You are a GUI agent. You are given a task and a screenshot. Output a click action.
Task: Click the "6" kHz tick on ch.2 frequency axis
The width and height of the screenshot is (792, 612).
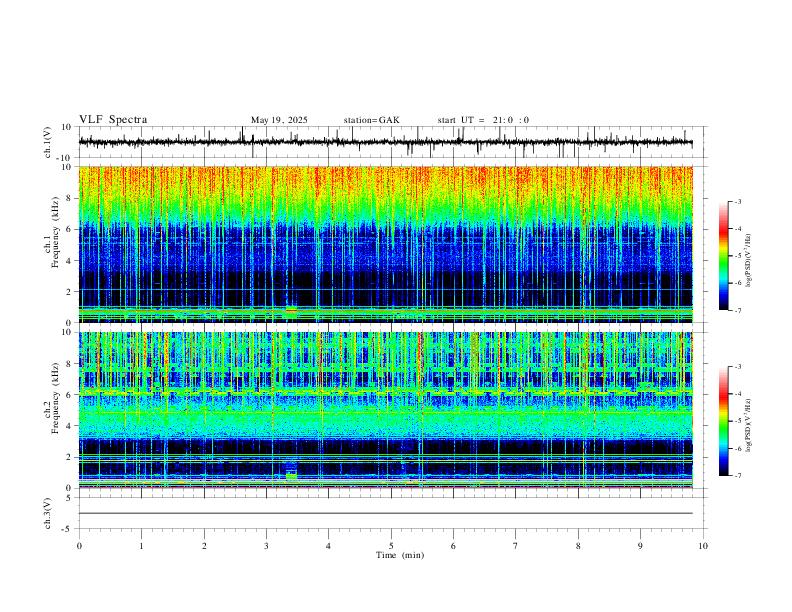70,394
